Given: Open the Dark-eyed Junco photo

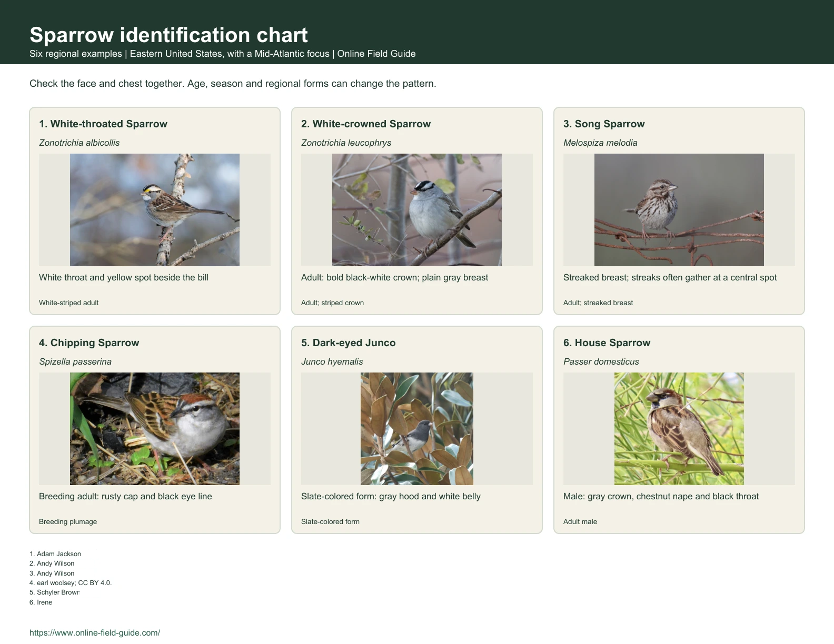Looking at the screenshot, I should click(417, 429).
